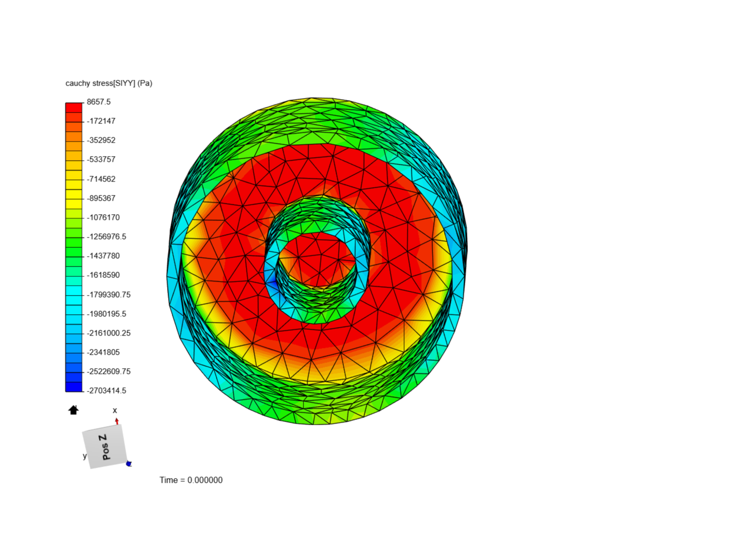Click the red top swatch of color legend
Screen dimensions: 747x560
pos(74,107)
